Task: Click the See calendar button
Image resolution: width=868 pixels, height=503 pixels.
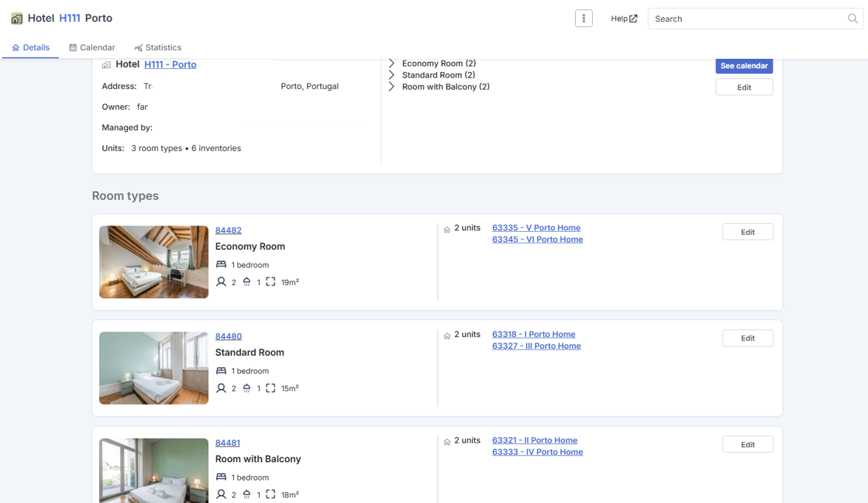Action: [744, 66]
